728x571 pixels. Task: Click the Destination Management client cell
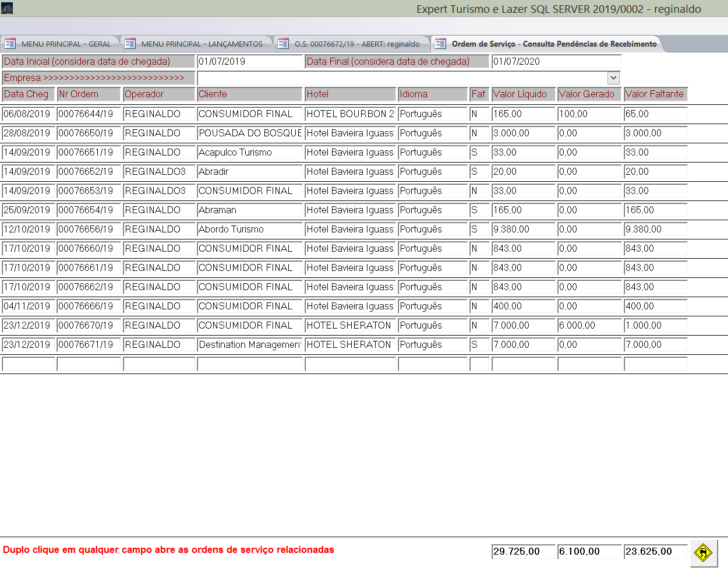click(x=250, y=345)
